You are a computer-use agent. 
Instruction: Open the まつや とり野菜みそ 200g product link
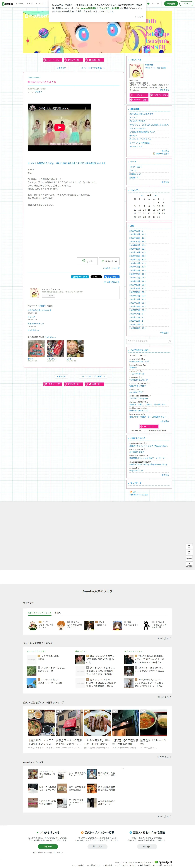click(x=67, y=163)
